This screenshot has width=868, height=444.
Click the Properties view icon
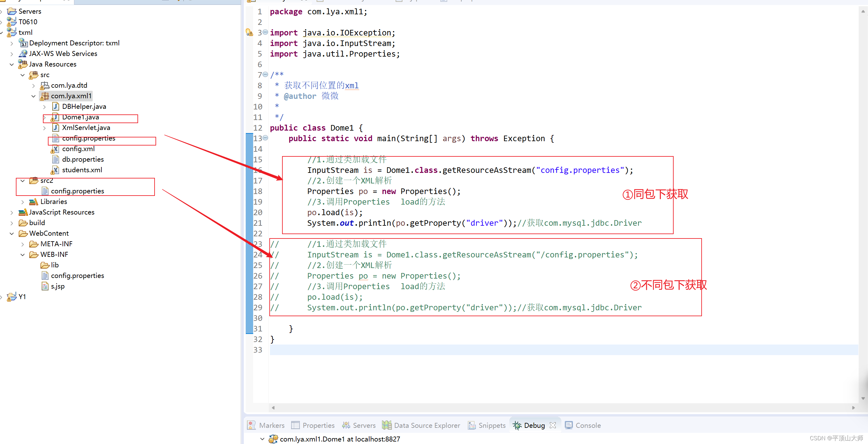[295, 425]
